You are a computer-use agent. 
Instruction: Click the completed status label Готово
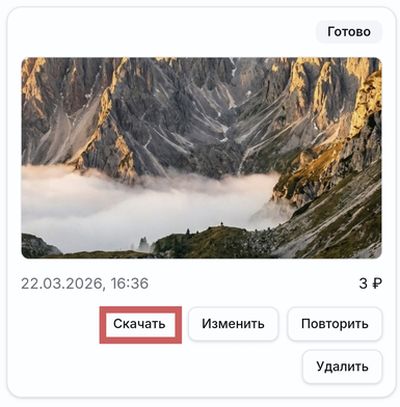coord(349,32)
